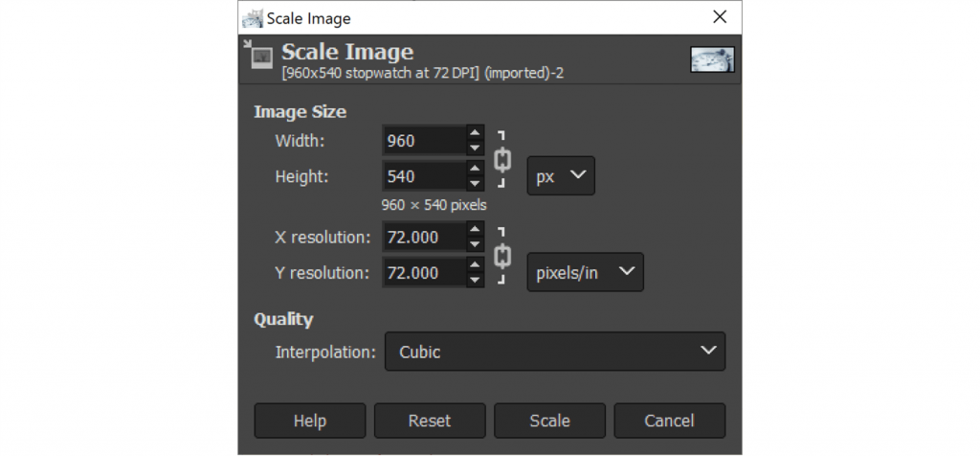Toggle the X/Y resolution chain link
The image size is (980, 456).
[501, 256]
